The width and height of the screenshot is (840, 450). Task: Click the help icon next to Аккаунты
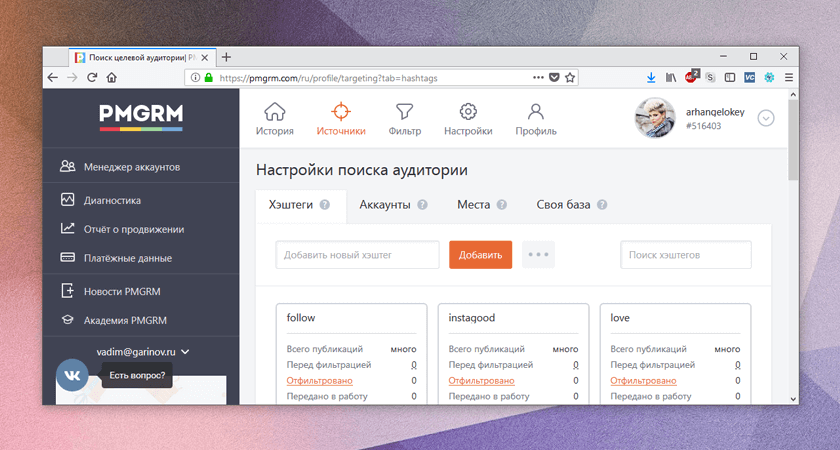click(x=422, y=205)
